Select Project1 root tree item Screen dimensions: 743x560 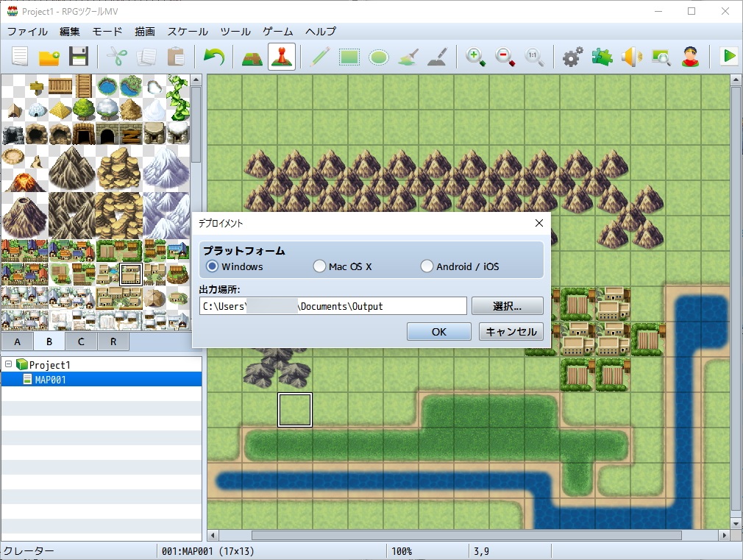point(50,365)
